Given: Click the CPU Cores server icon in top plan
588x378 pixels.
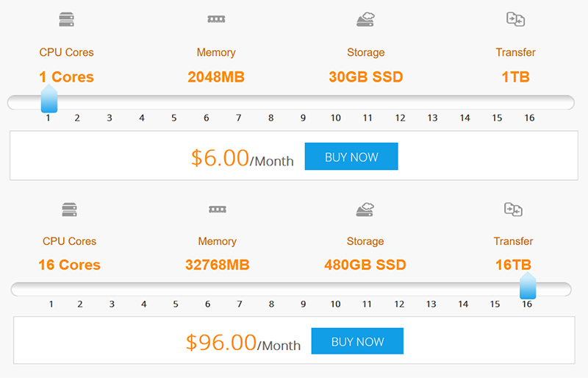Looking at the screenshot, I should [66, 20].
